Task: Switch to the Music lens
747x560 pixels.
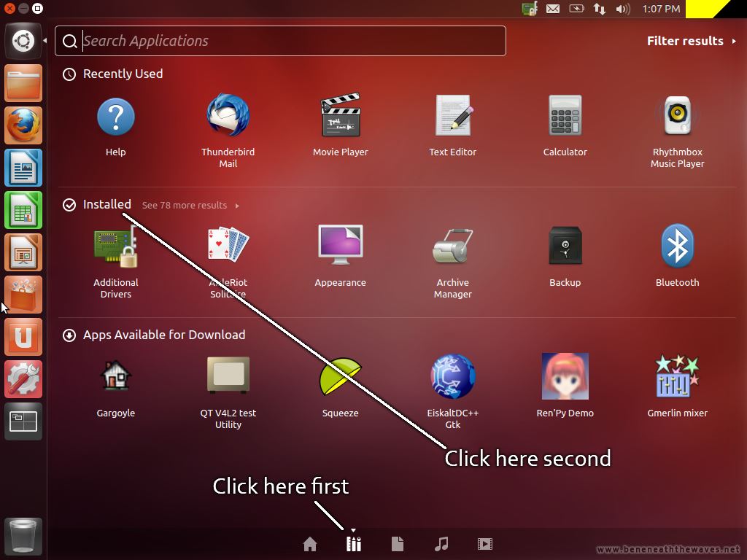Action: point(441,544)
